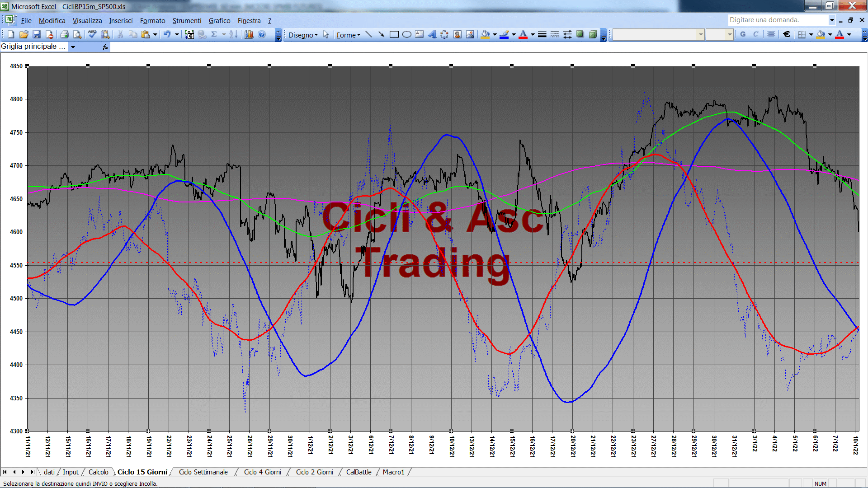Insert WordArt
Viewport: 868px width, 488px height.
point(432,34)
